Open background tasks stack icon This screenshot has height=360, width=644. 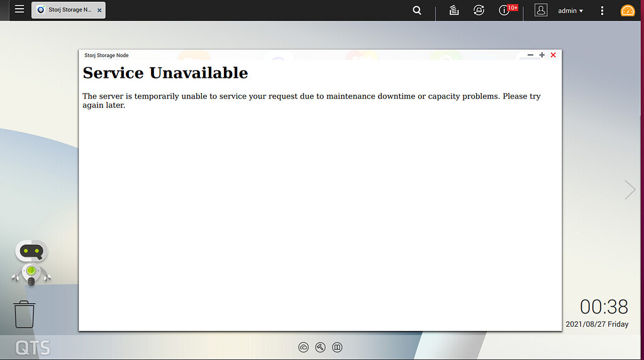point(454,10)
